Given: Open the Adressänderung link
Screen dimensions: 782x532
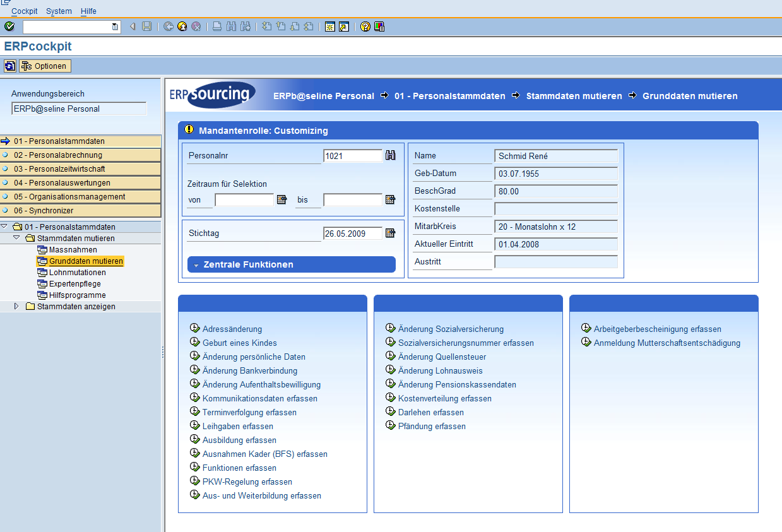Looking at the screenshot, I should [232, 329].
